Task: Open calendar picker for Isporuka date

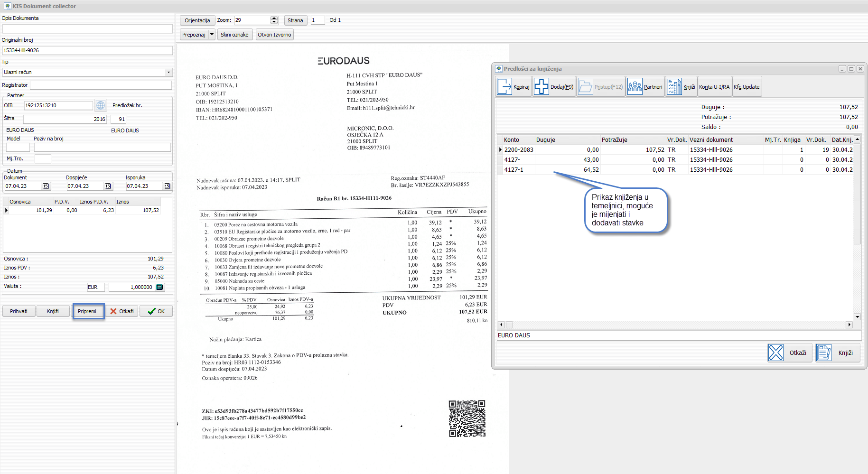Action: tap(167, 186)
